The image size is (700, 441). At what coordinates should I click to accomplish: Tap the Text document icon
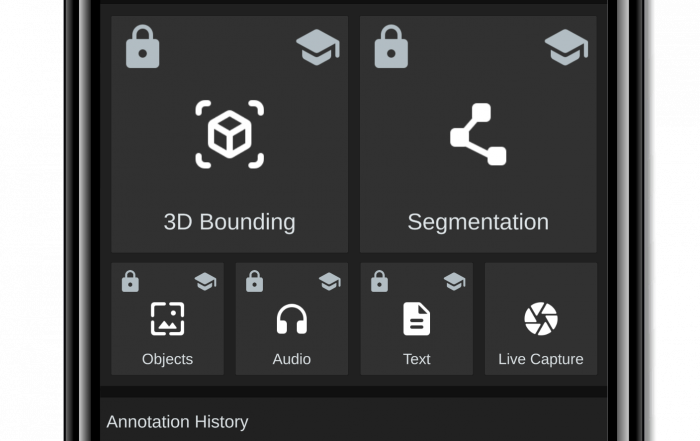[x=416, y=319]
